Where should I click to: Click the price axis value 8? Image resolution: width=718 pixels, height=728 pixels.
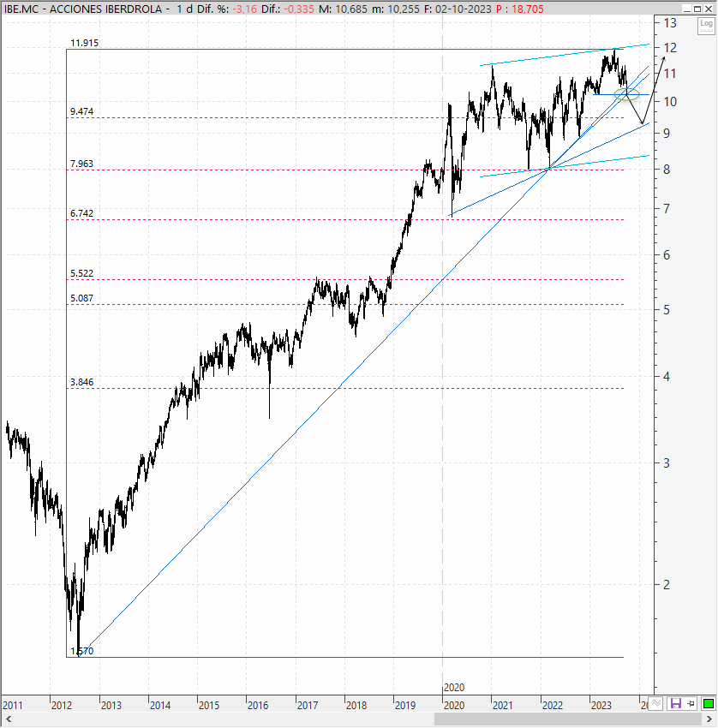click(667, 170)
